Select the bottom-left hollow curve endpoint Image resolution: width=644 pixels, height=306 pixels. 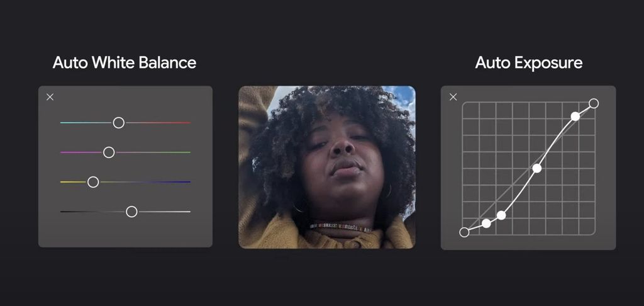(x=464, y=232)
